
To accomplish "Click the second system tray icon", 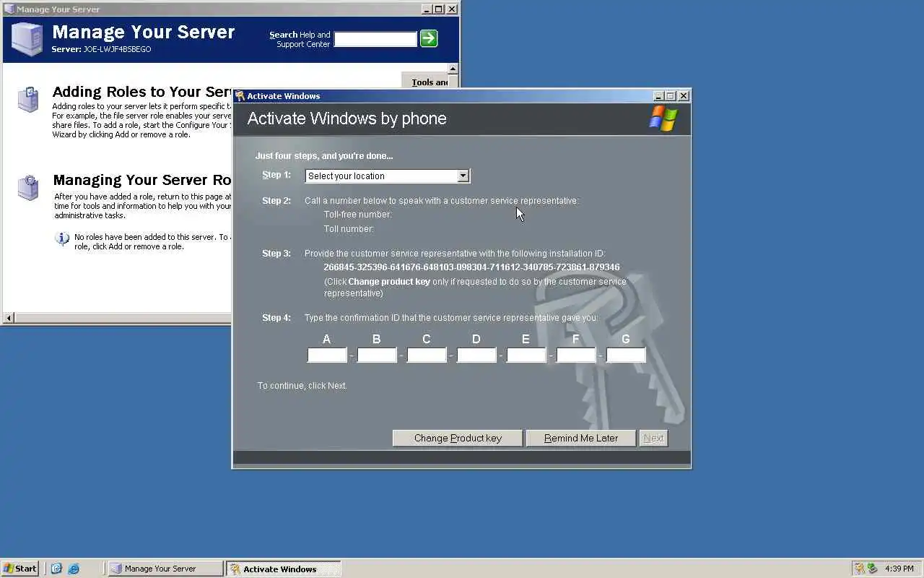I will click(872, 569).
